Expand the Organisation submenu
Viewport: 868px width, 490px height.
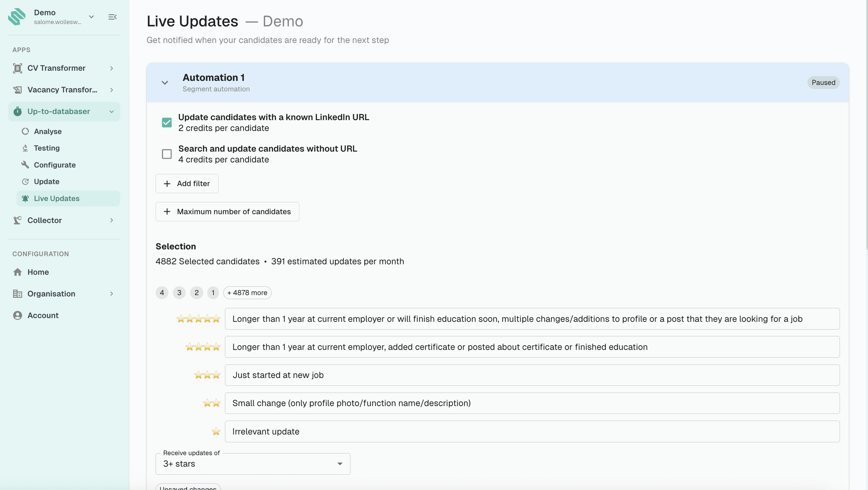[x=111, y=294]
